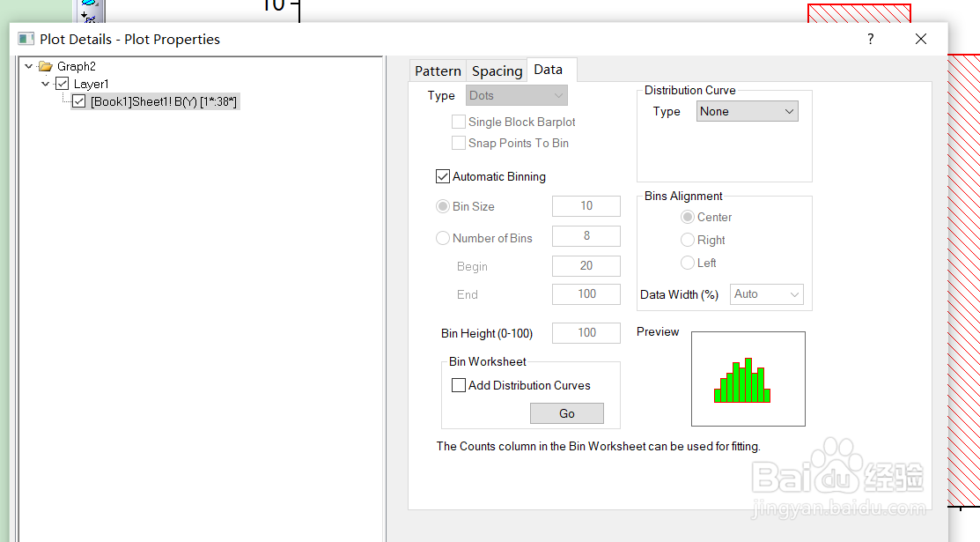Screen dimensions: 980x542
Task: Enable Snap Points To Bin checkbox
Action: click(x=459, y=144)
